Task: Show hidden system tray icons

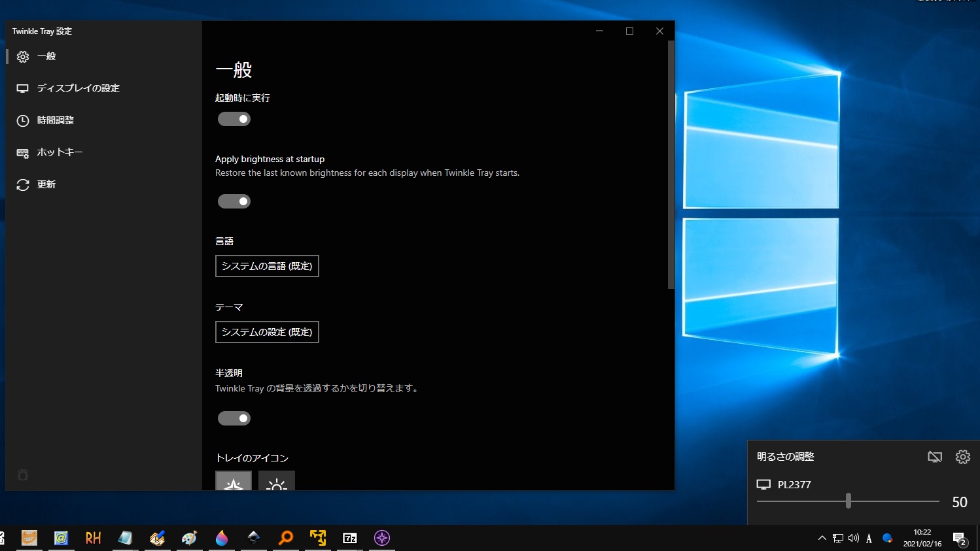Action: 822,538
